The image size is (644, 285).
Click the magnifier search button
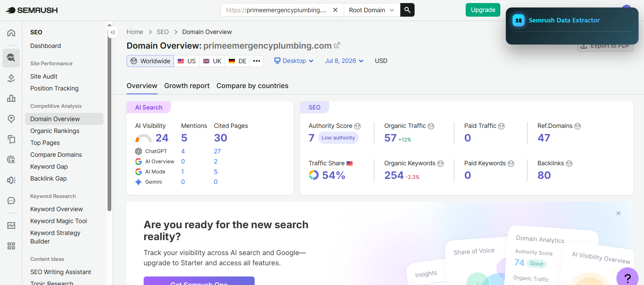[x=407, y=10]
